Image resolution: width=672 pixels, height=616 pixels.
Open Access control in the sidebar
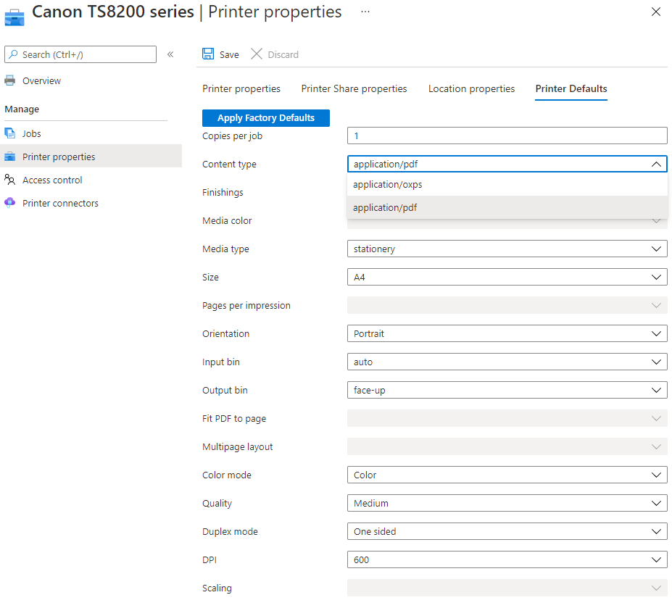[x=52, y=180]
